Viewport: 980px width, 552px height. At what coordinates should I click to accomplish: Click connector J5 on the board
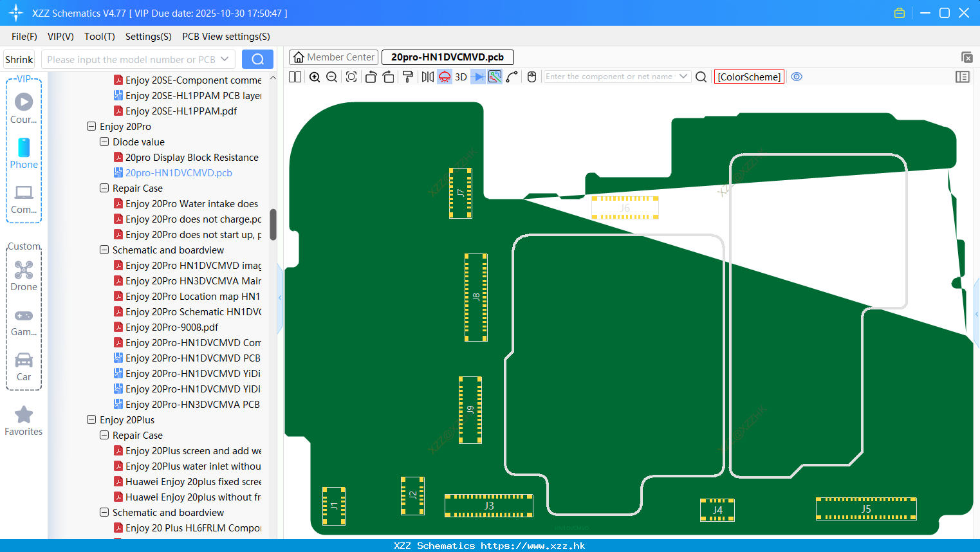[x=866, y=509]
